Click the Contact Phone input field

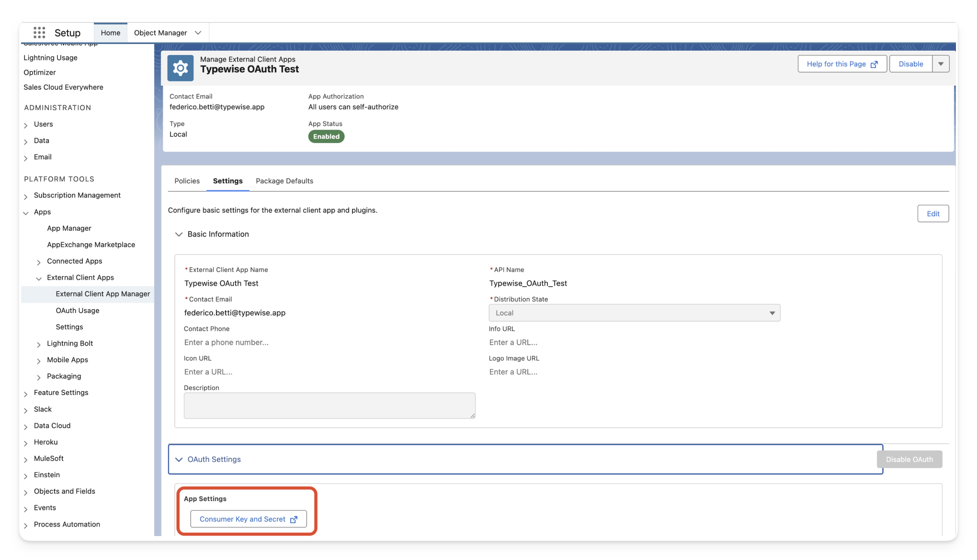click(329, 342)
